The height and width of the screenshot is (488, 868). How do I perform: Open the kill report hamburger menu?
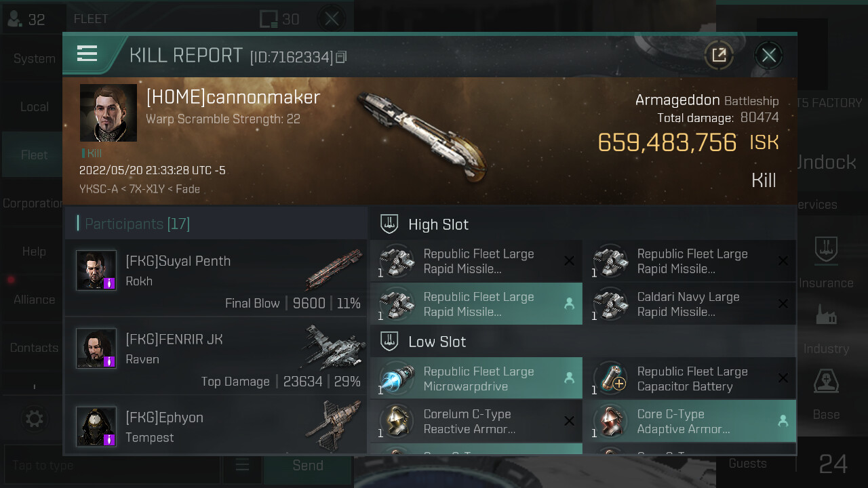tap(87, 54)
